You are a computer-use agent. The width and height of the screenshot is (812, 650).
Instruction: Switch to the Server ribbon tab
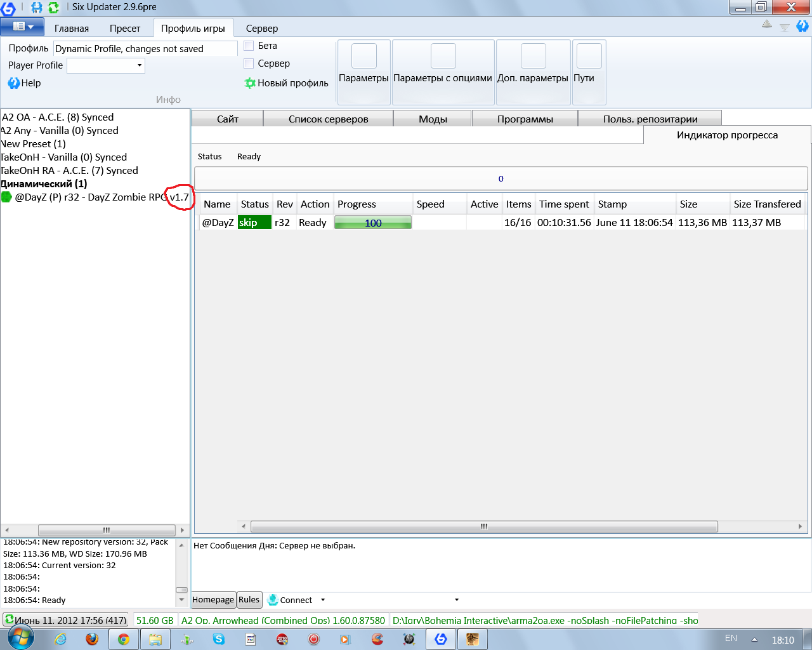point(262,29)
